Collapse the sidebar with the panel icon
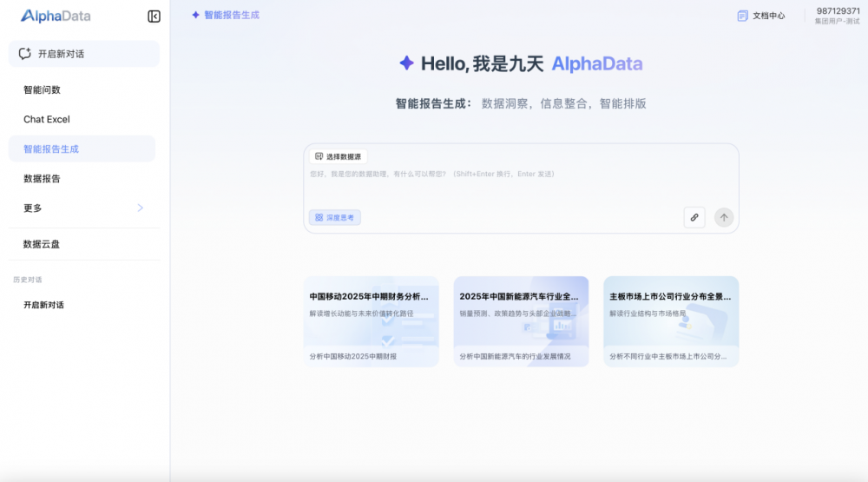 [x=154, y=16]
